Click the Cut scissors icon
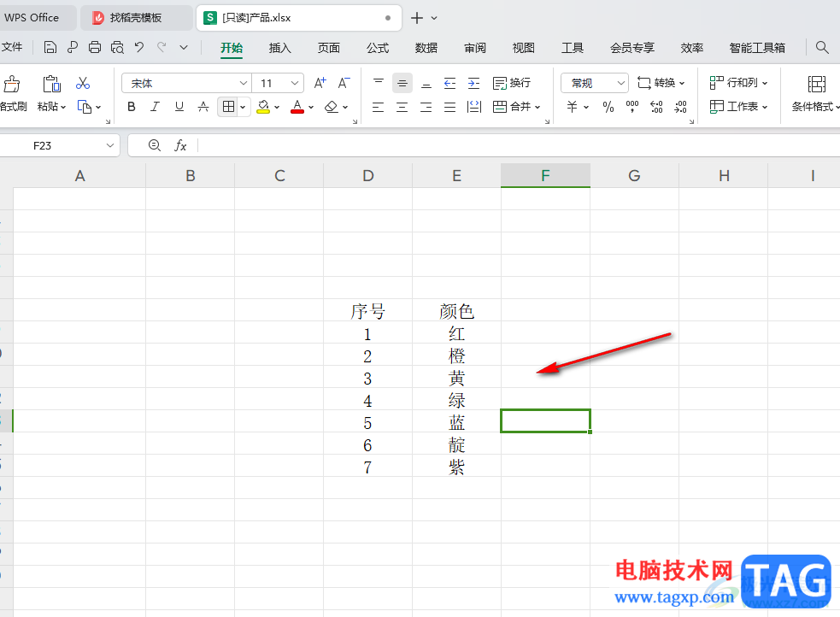Screen dimensions: 840x617 pos(83,83)
